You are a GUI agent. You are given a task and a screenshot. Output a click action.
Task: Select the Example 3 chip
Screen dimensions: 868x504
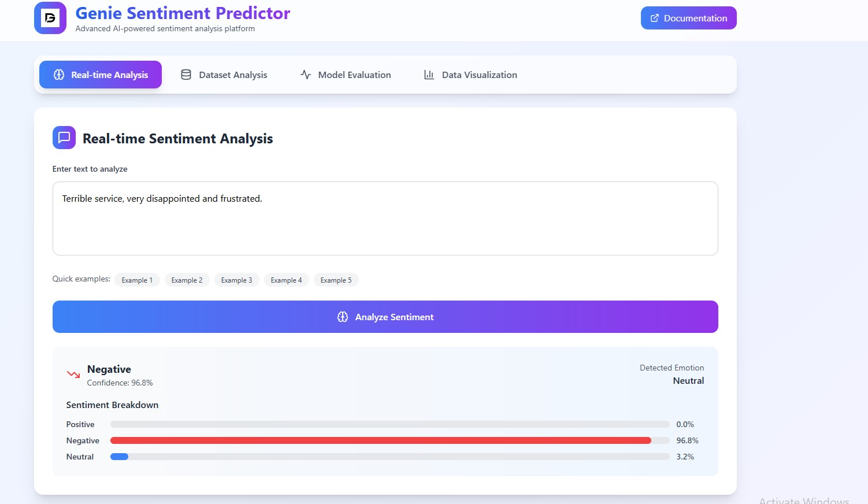236,280
